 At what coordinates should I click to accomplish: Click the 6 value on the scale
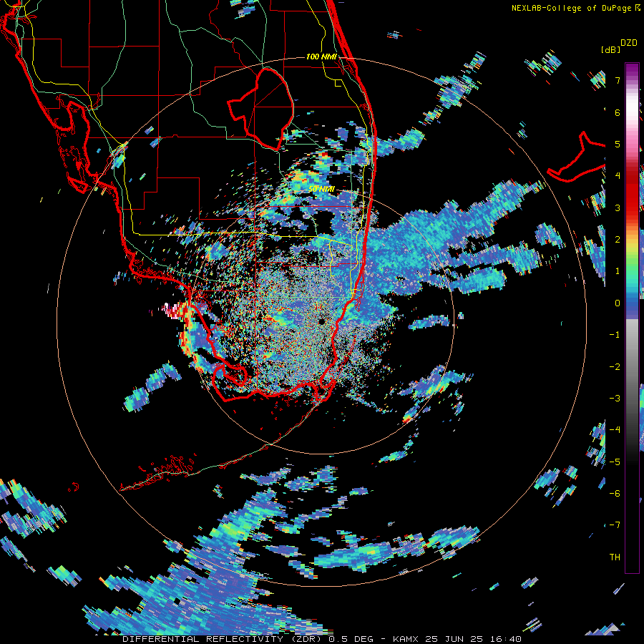618,112
